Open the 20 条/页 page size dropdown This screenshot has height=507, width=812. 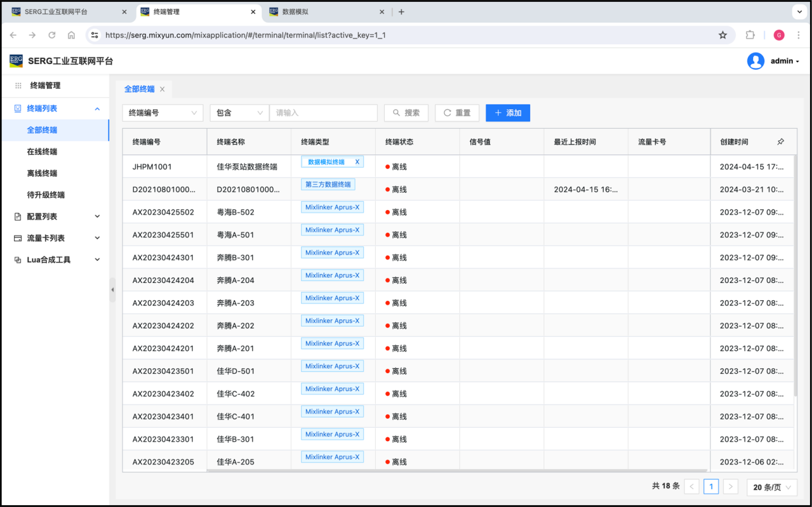point(772,487)
